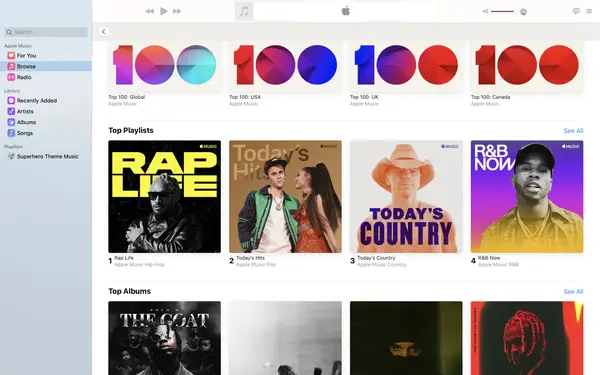This screenshot has height=375, width=600.
Task: Open the grayscale second top album cover
Action: (285, 338)
